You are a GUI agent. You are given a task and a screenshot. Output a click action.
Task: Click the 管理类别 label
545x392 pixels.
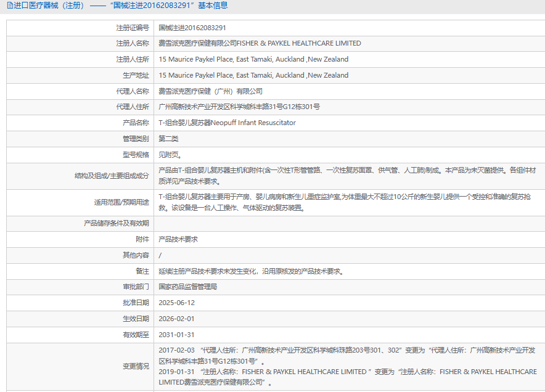(136, 139)
